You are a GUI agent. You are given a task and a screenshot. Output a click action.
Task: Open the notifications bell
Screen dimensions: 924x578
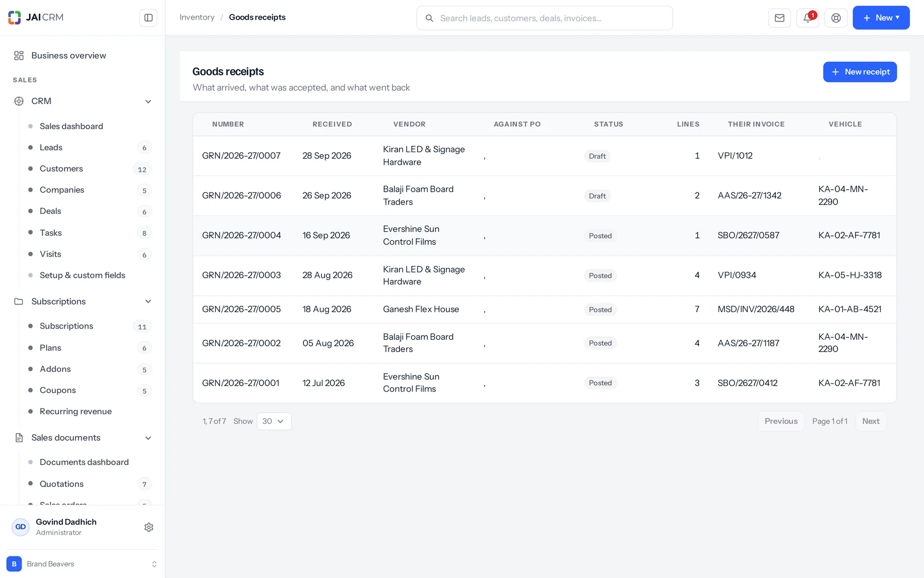(808, 18)
